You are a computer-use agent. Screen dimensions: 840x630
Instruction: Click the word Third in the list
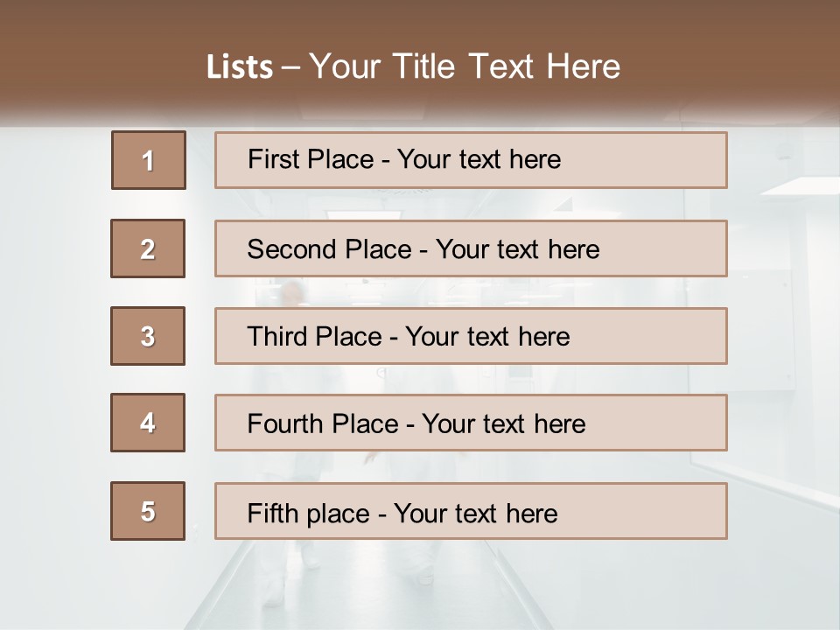(278, 337)
